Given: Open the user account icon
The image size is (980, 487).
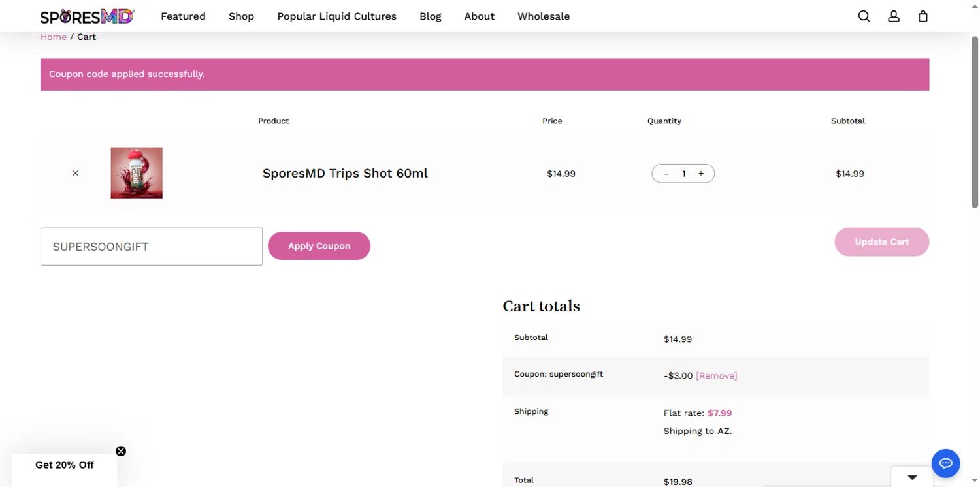Looking at the screenshot, I should click(894, 16).
